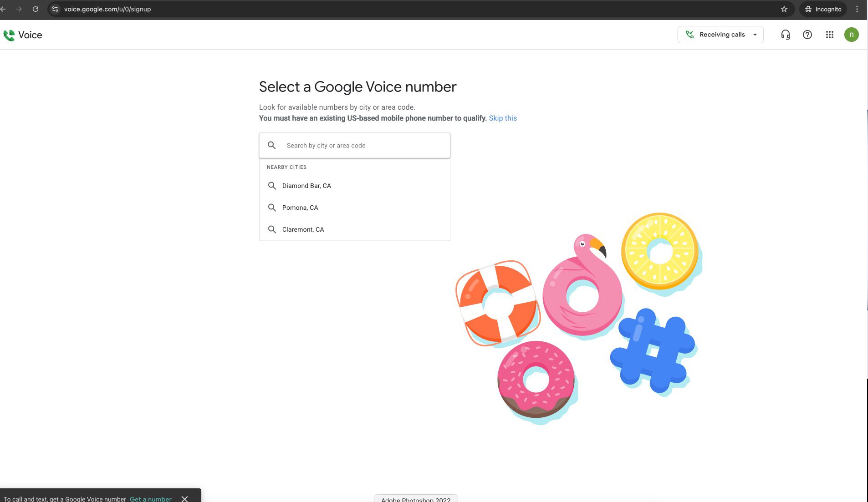Reload the page
Screen dimensions: 868x502
36,9
